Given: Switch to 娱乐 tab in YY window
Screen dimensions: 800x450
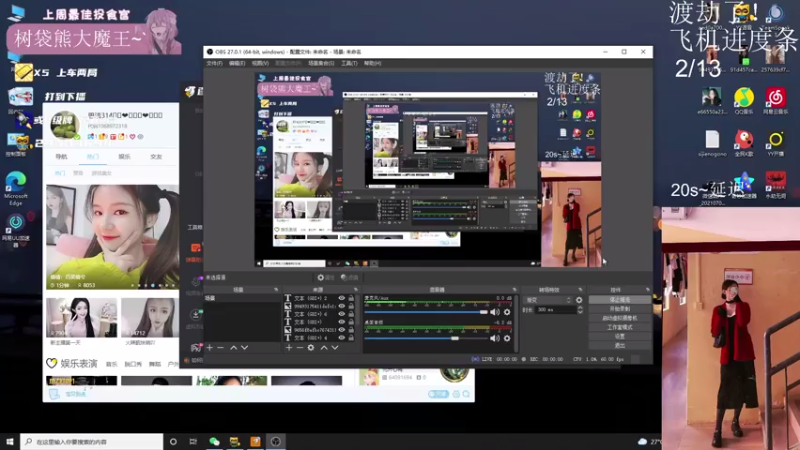Looking at the screenshot, I should click(x=124, y=157).
